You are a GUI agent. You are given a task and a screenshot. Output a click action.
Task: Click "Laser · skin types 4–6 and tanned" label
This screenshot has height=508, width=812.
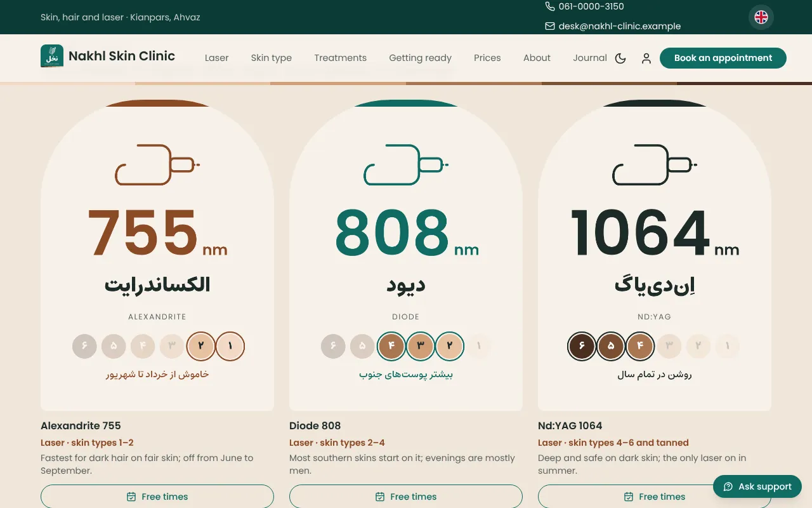[613, 443]
